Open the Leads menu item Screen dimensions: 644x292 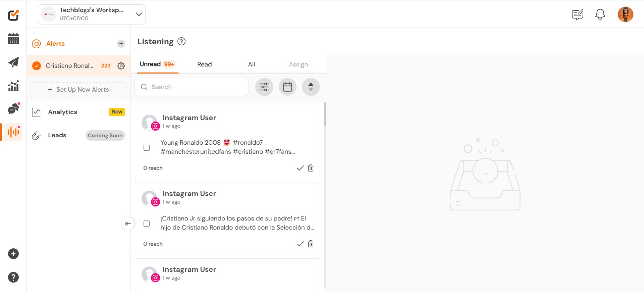(57, 135)
